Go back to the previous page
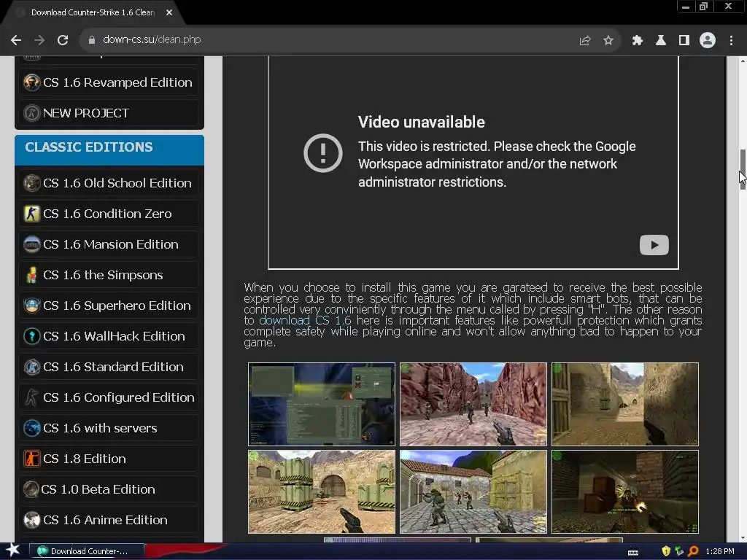 coord(16,41)
